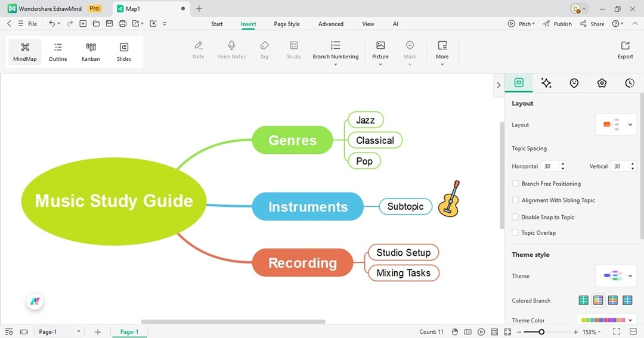Enable Branch Free Positioning

pos(515,184)
